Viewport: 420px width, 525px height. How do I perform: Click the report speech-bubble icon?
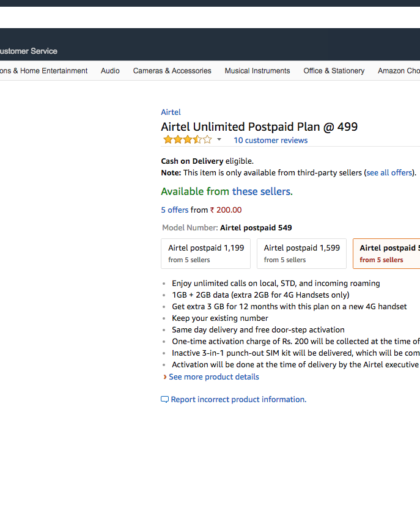[x=164, y=400]
